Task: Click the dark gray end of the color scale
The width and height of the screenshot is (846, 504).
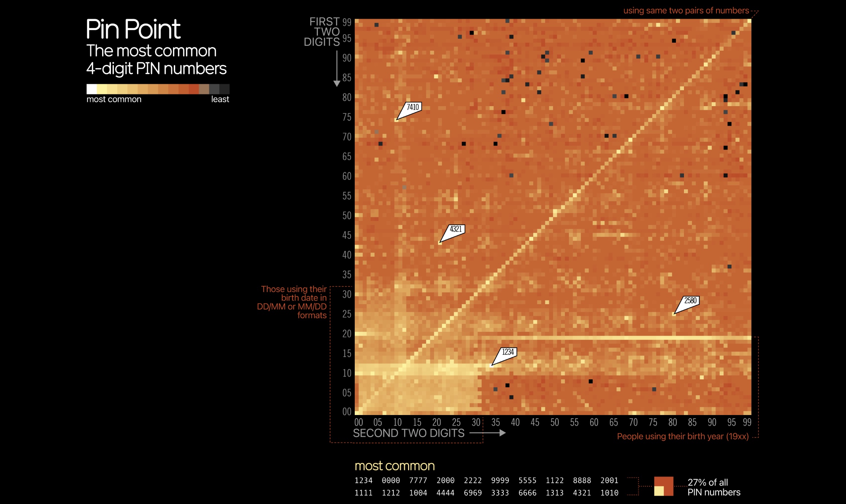Action: click(x=224, y=89)
